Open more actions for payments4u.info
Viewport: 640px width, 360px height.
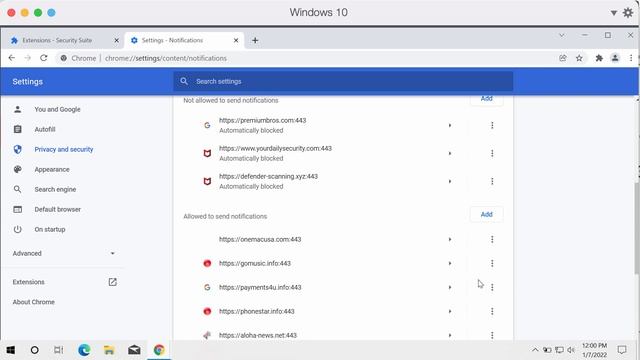coord(492,287)
